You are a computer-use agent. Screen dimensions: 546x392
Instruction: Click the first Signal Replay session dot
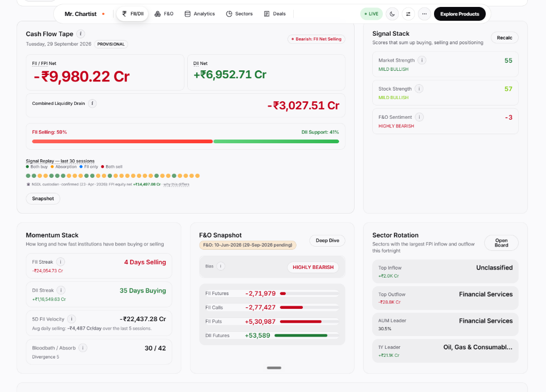[28, 176]
